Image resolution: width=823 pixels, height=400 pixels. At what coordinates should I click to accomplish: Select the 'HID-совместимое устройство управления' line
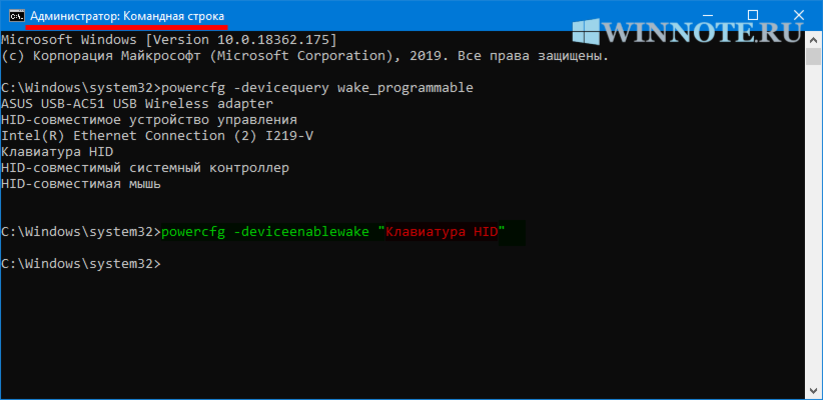pyautogui.click(x=149, y=120)
